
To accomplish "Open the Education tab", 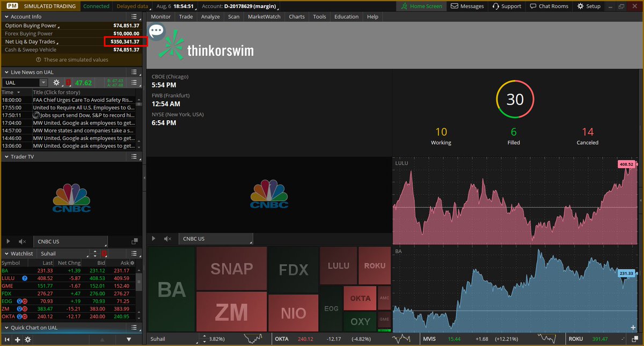I will [346, 17].
